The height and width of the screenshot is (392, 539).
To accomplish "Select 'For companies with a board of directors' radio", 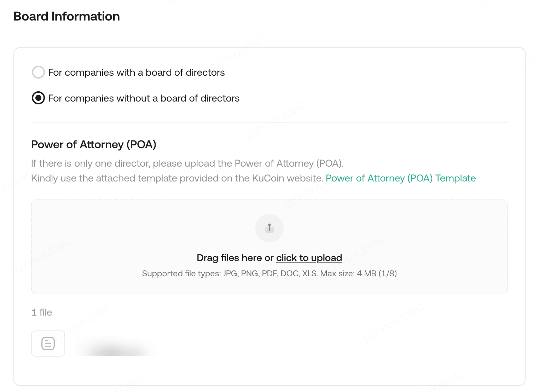I will [38, 72].
